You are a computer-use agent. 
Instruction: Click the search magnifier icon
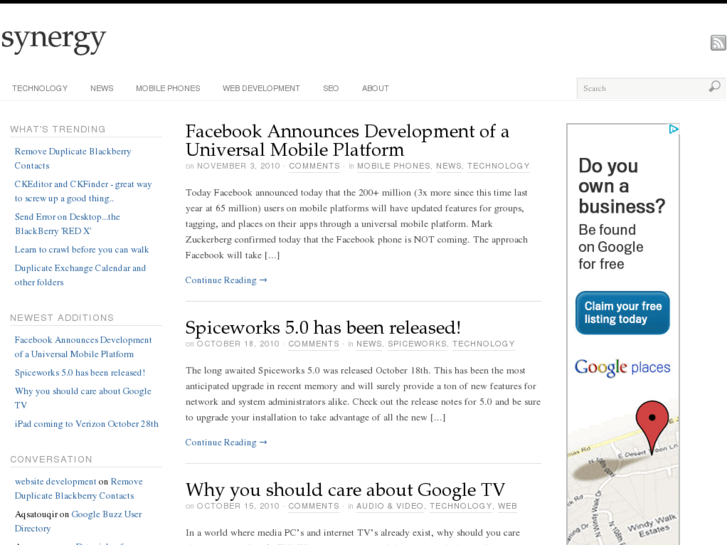pyautogui.click(x=714, y=86)
